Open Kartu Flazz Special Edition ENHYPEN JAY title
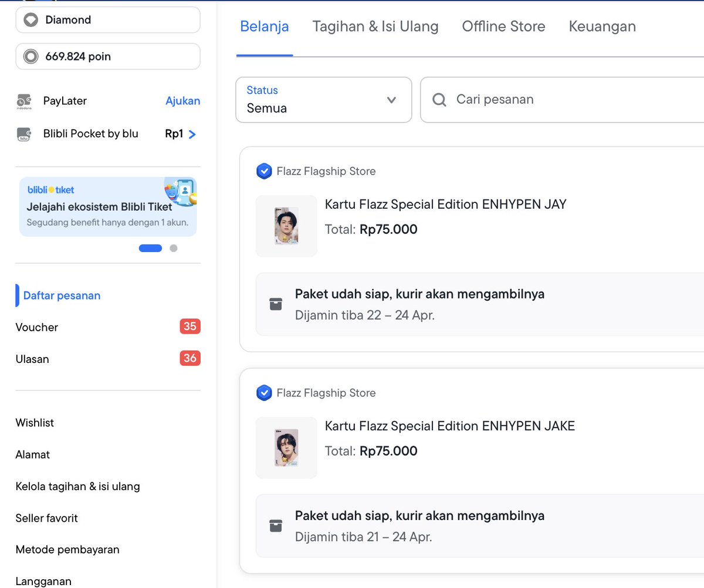The image size is (704, 588). pyautogui.click(x=446, y=204)
